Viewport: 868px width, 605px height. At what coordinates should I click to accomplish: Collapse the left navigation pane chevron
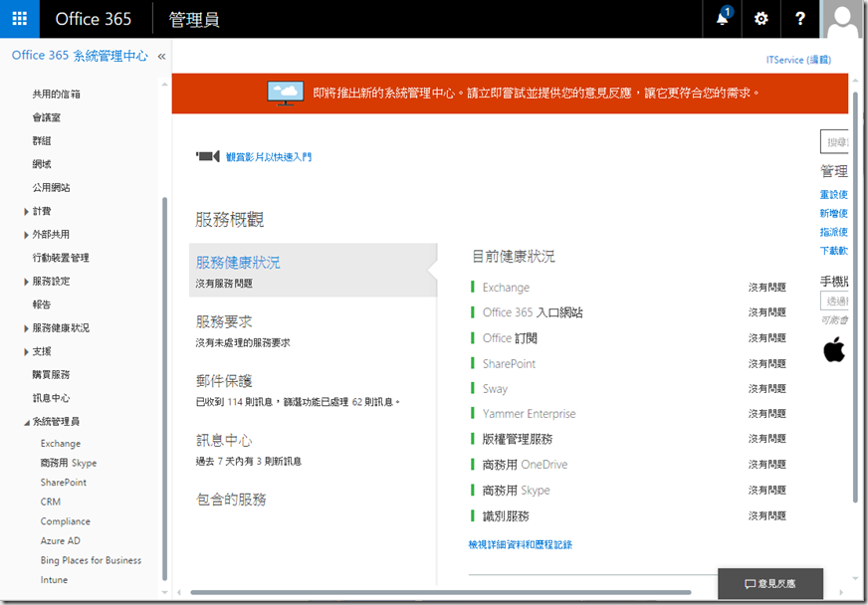161,57
